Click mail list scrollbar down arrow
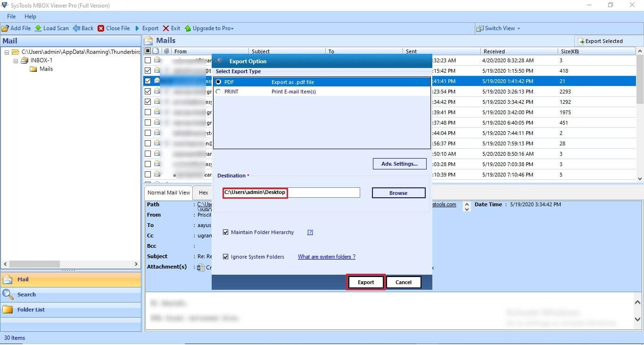The height and width of the screenshot is (345, 644). (x=640, y=179)
